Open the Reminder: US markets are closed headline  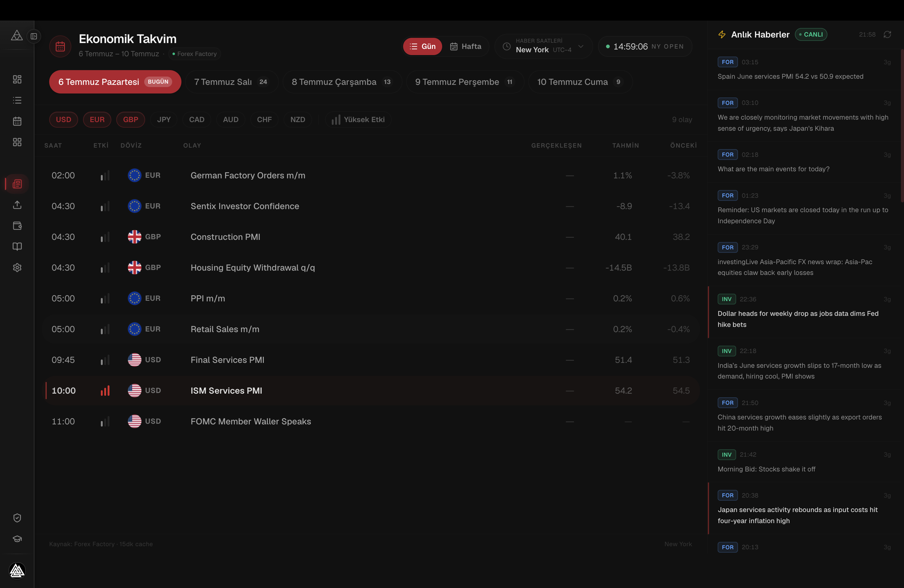click(x=804, y=209)
